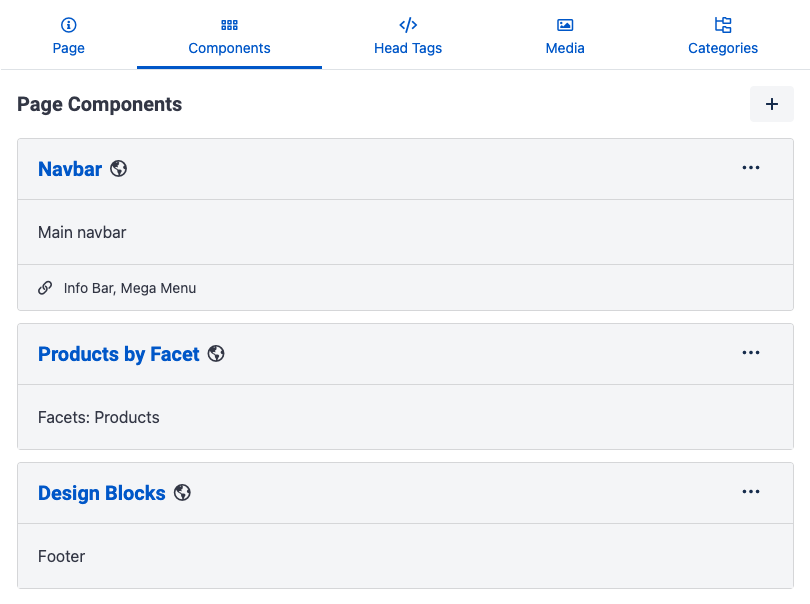Click the globe icon beside Products by Facet
The image size is (810, 604).
216,353
